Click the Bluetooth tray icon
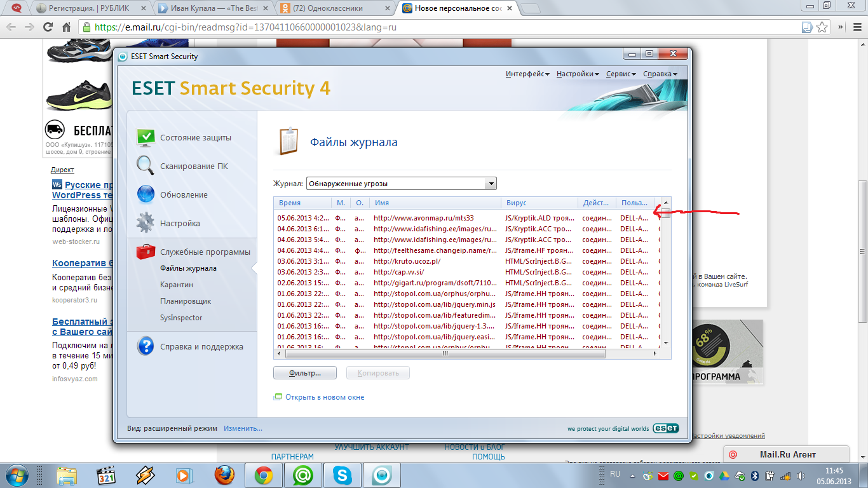The width and height of the screenshot is (868, 488). click(756, 475)
